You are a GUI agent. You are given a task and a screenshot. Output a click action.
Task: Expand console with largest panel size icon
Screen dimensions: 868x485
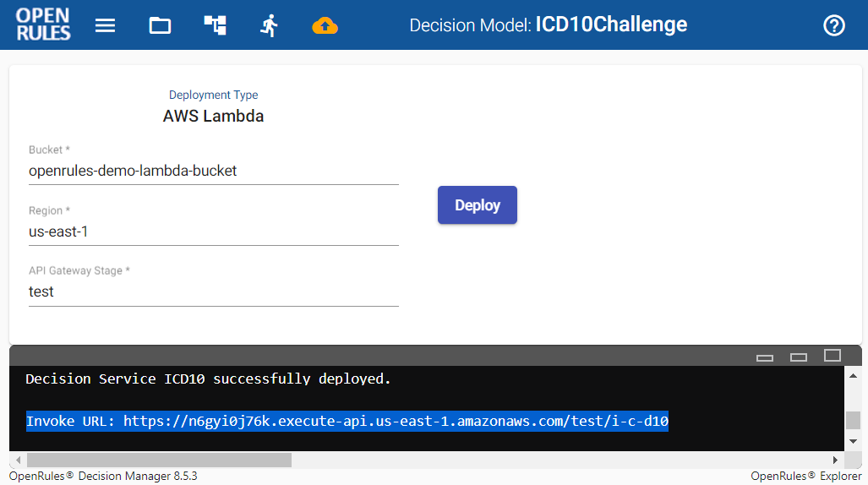(x=833, y=355)
